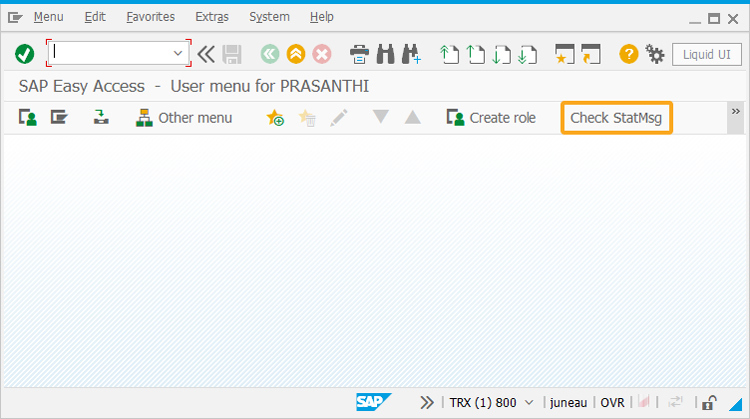Click the Save floppy disk icon
Screen dimensions: 750x419
[232, 54]
